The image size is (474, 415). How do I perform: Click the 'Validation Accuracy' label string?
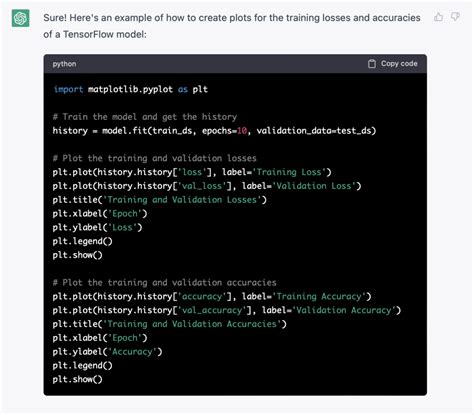click(344, 310)
